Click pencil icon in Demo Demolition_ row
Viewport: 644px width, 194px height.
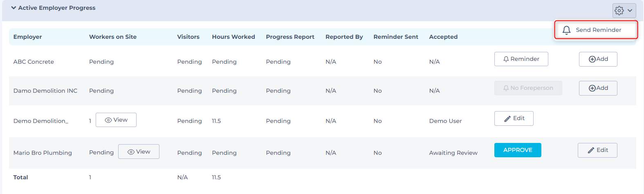tap(507, 118)
